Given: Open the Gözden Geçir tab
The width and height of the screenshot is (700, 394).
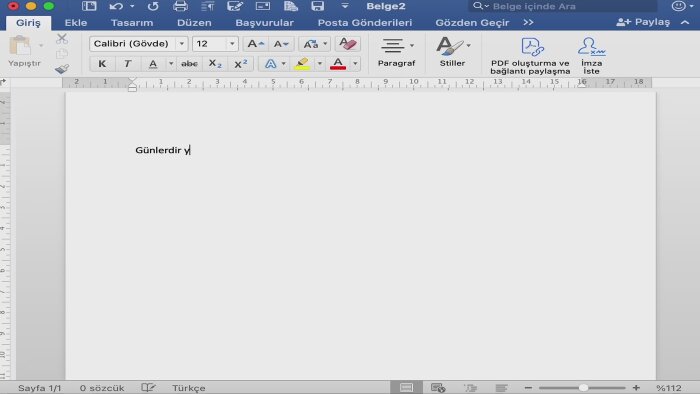Looking at the screenshot, I should 472,23.
